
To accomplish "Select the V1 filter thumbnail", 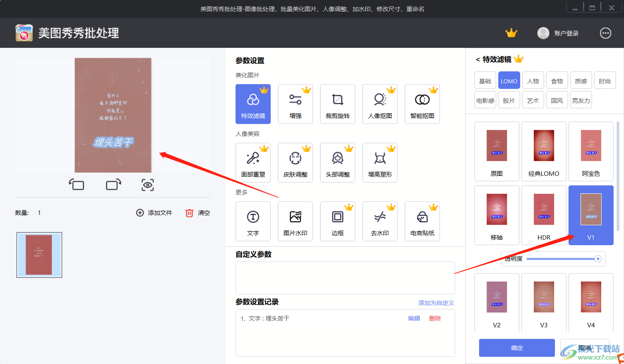I will 591,215.
